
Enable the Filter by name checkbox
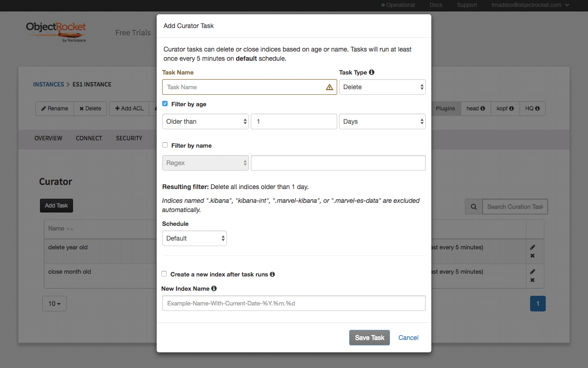[165, 145]
